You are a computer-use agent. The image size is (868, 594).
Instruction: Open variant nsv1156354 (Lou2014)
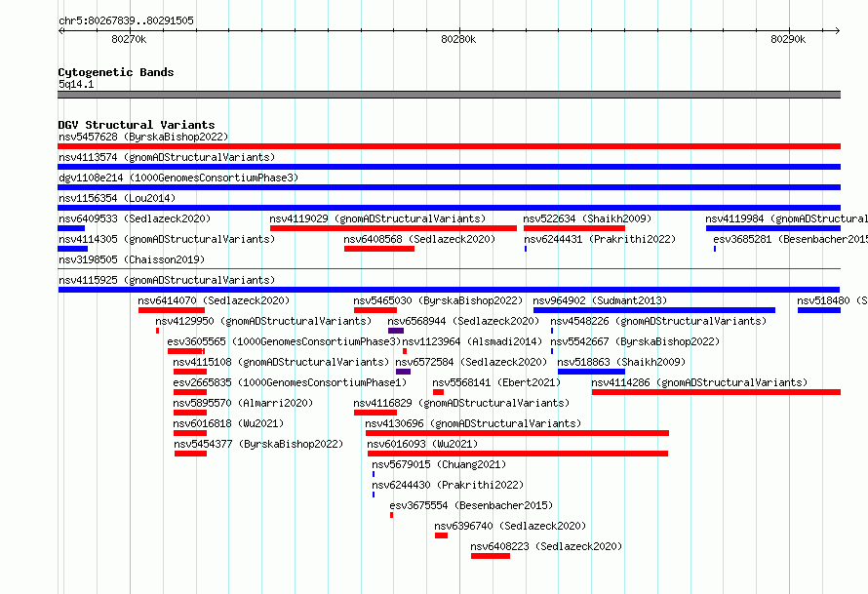click(117, 198)
